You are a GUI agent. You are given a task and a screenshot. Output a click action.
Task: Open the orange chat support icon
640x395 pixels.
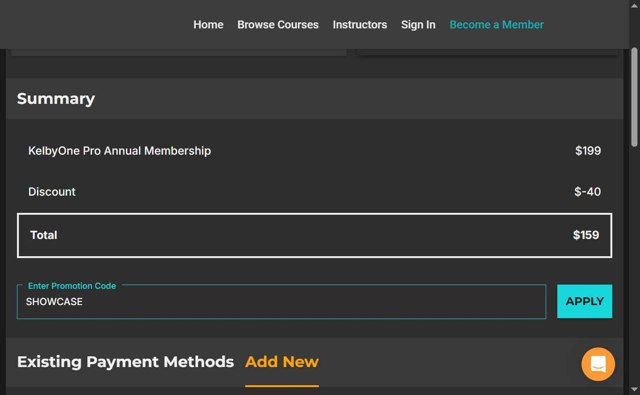(x=598, y=364)
